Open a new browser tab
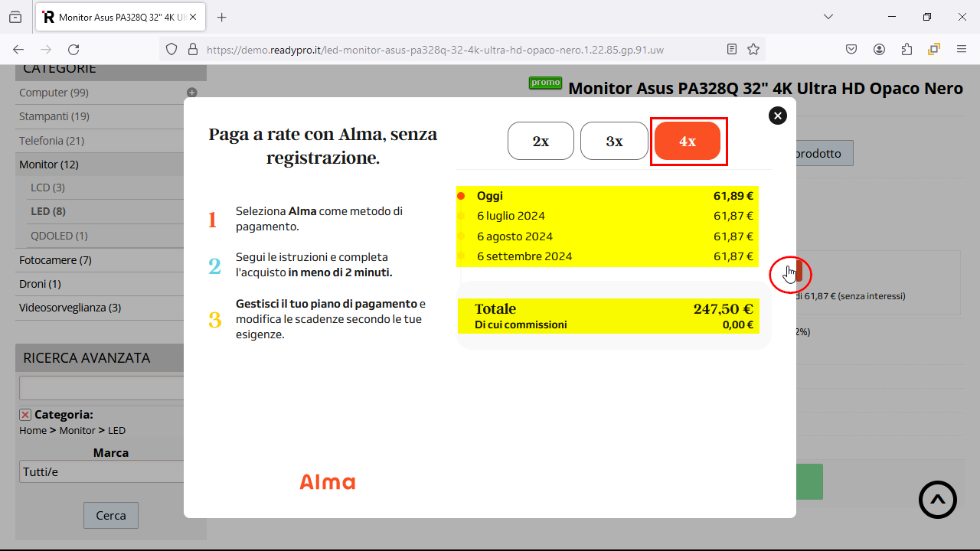The height and width of the screenshot is (551, 980). pyautogui.click(x=222, y=17)
